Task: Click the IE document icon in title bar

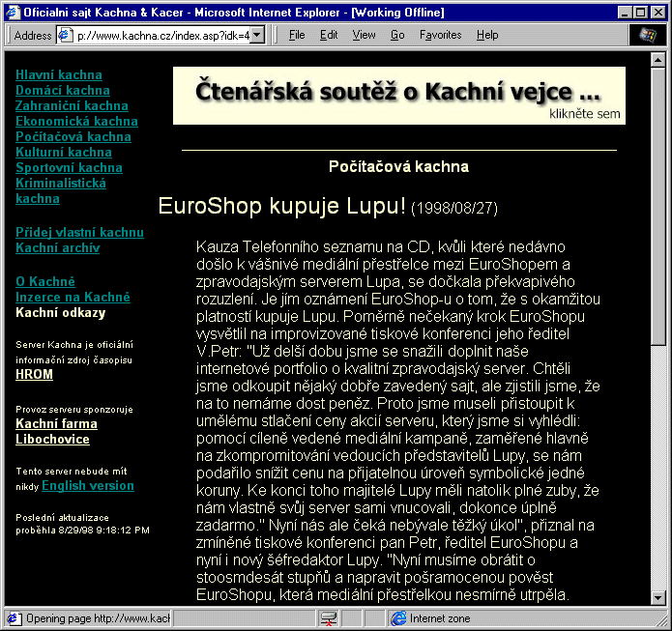Action: click(x=14, y=13)
